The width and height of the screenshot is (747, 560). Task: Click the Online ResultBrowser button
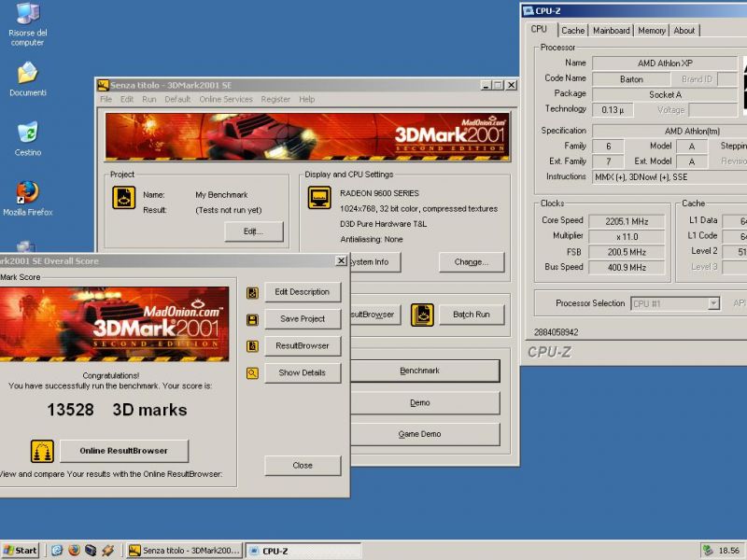click(x=124, y=451)
